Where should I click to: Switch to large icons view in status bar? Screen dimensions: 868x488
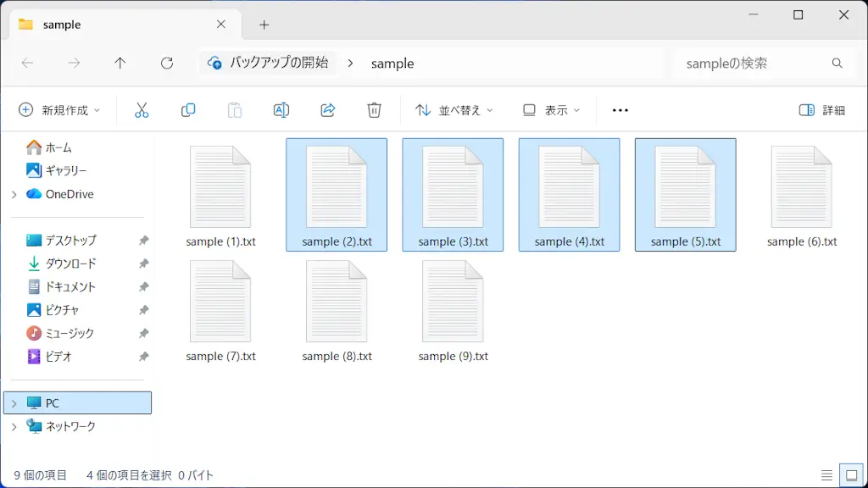pyautogui.click(x=849, y=475)
